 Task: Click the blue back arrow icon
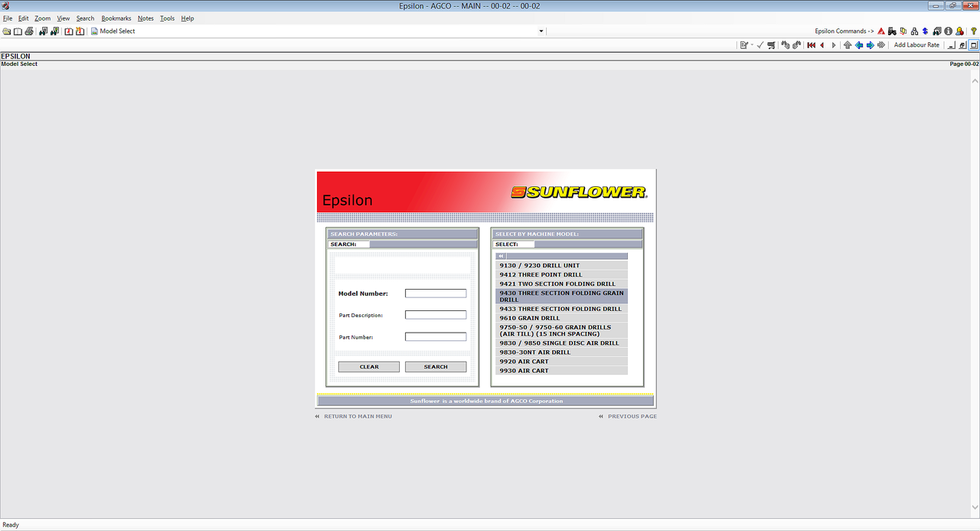[x=859, y=45]
